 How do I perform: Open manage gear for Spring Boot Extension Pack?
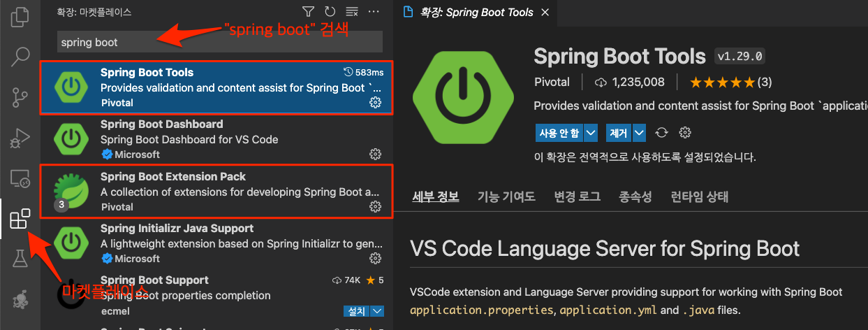[375, 207]
